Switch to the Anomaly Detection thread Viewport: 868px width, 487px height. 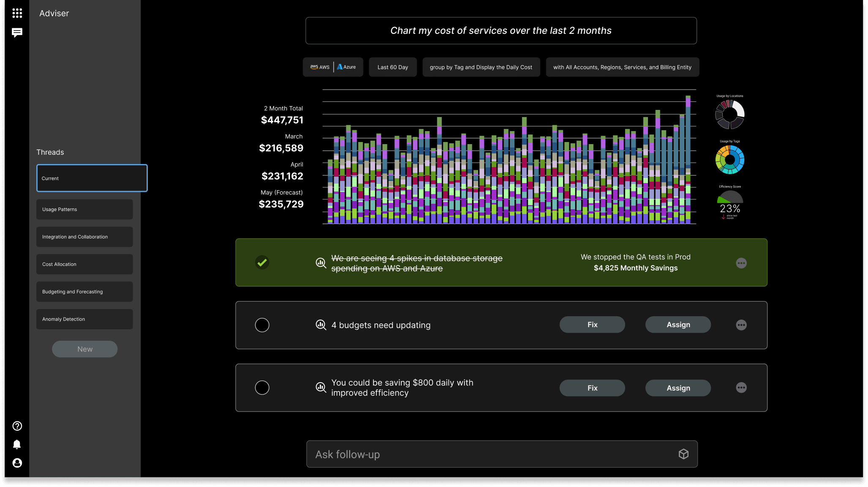(x=84, y=319)
